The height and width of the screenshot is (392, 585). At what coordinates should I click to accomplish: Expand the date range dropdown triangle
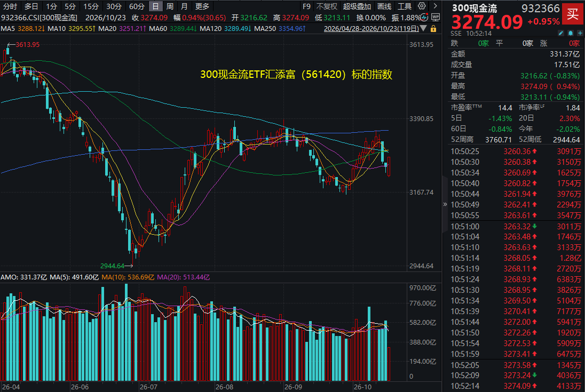pyautogui.click(x=423, y=28)
